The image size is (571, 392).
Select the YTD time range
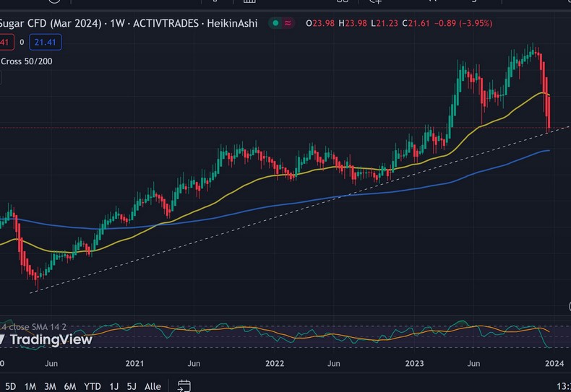[x=93, y=386]
